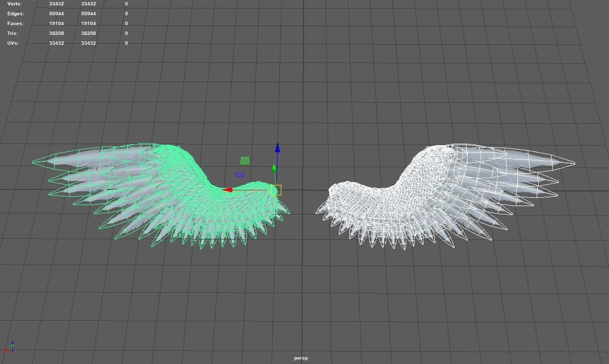Viewport: 609px width, 364px height.
Task: Click the persp camera label
Action: pos(301,358)
